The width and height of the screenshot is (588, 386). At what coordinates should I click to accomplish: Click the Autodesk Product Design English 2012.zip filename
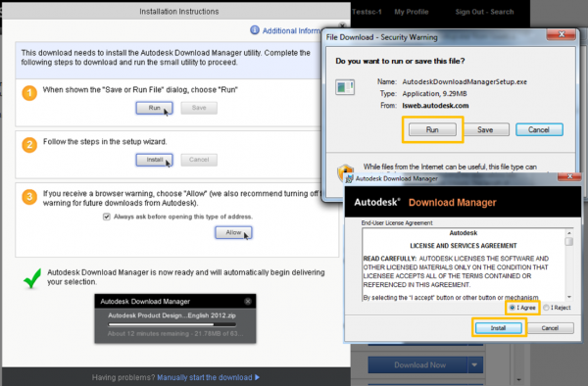[172, 315]
